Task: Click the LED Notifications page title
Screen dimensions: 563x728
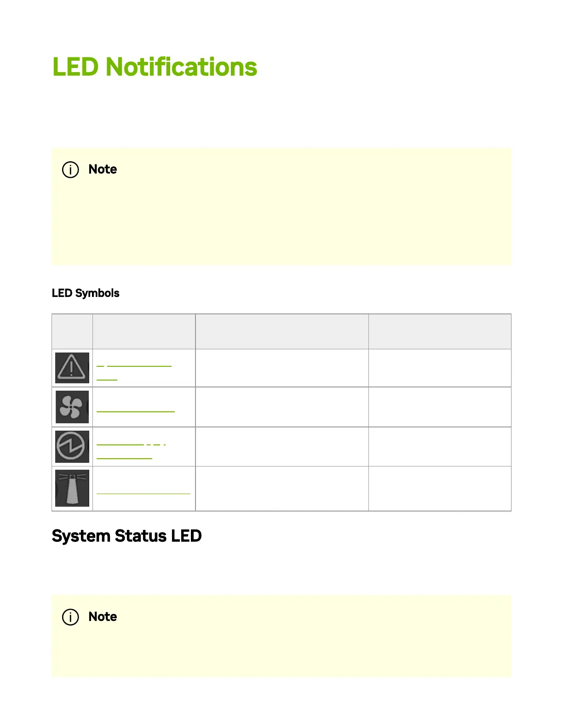Action: click(155, 67)
